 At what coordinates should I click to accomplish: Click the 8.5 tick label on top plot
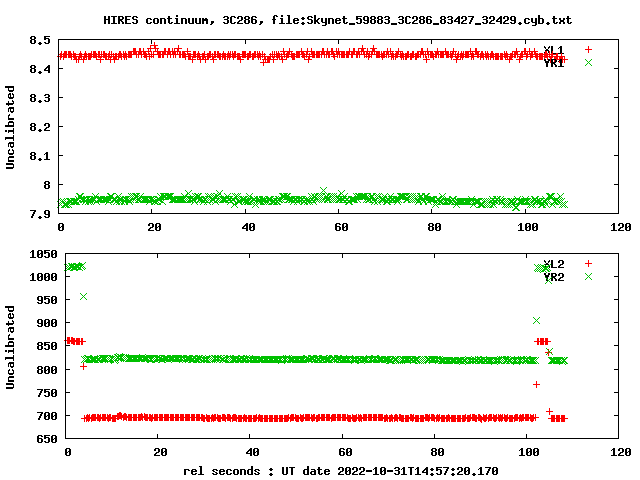pyautogui.click(x=40, y=40)
